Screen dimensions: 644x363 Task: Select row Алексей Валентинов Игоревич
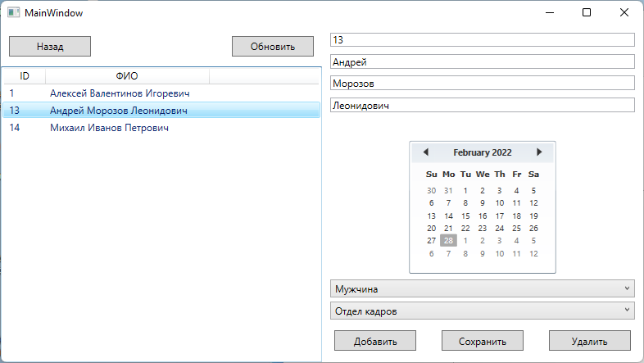161,93
